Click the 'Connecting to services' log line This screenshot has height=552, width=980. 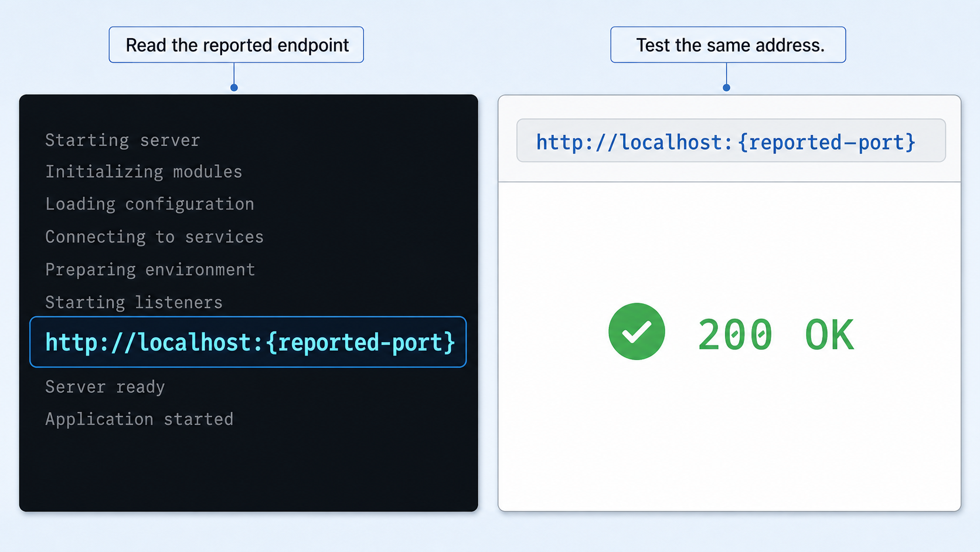(154, 236)
